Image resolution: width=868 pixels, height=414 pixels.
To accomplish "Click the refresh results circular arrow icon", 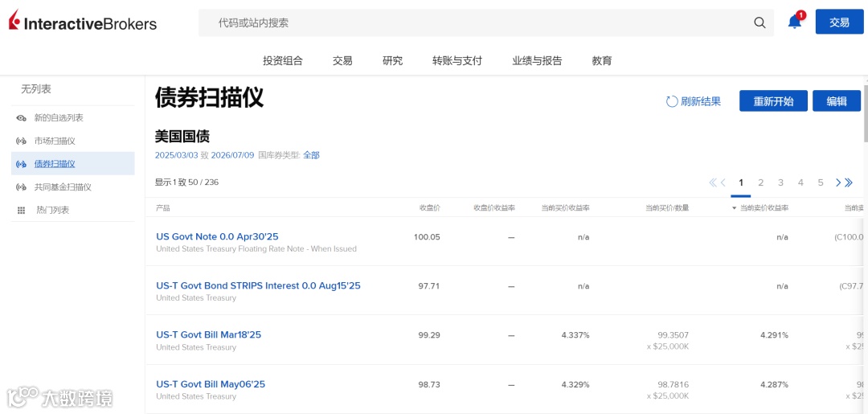I will coord(671,101).
